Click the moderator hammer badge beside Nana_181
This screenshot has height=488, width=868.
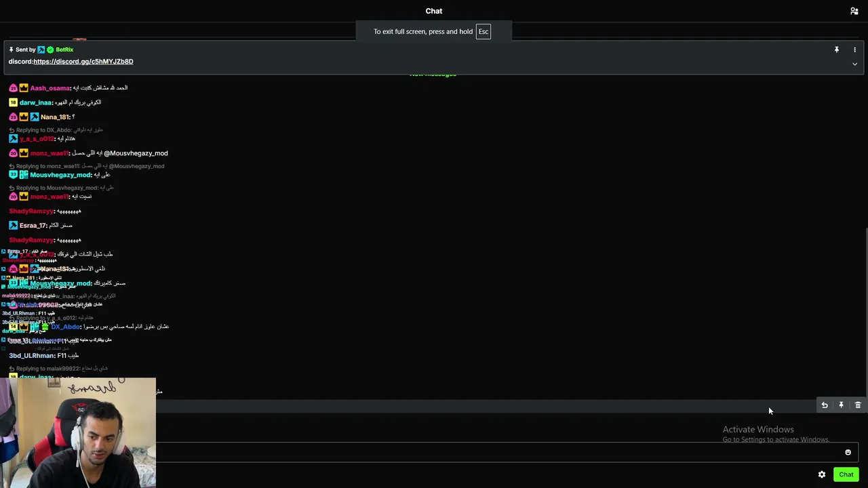tap(35, 117)
